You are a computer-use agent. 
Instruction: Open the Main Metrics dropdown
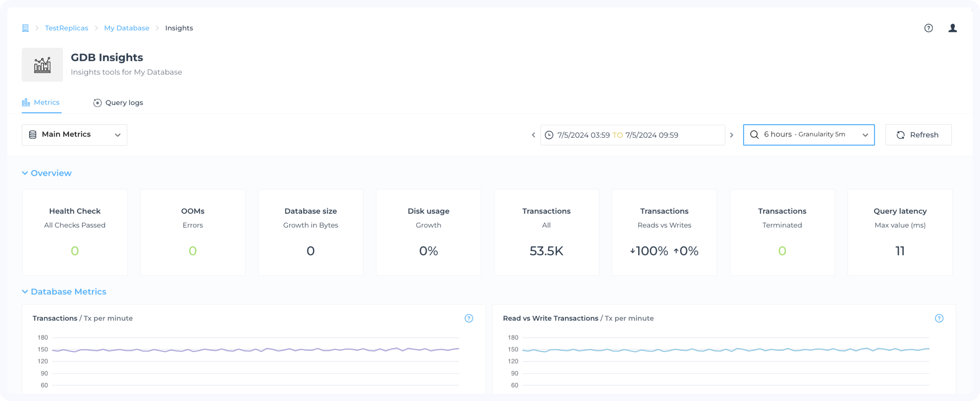tap(74, 135)
